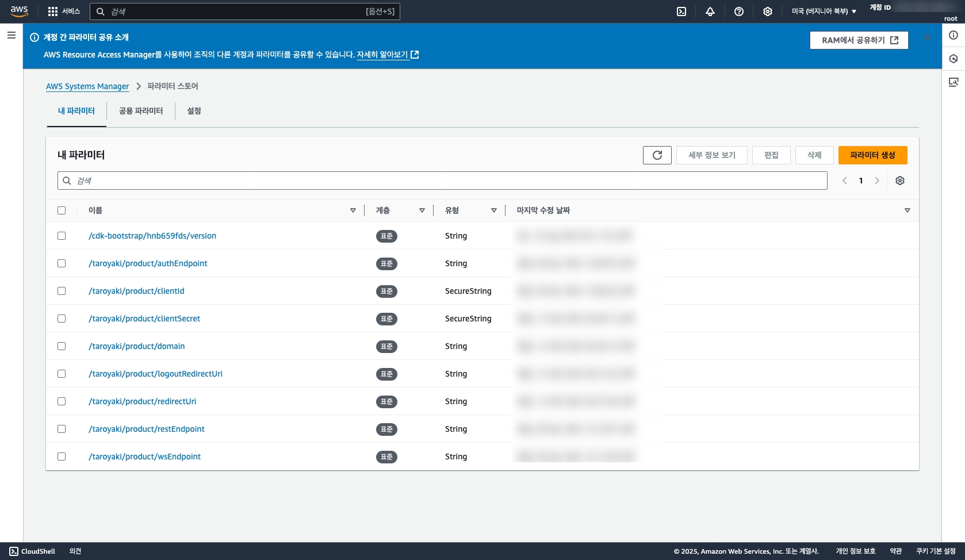Open 쿠키 기본 설정 footer link
The width and height of the screenshot is (965, 560).
tap(936, 551)
